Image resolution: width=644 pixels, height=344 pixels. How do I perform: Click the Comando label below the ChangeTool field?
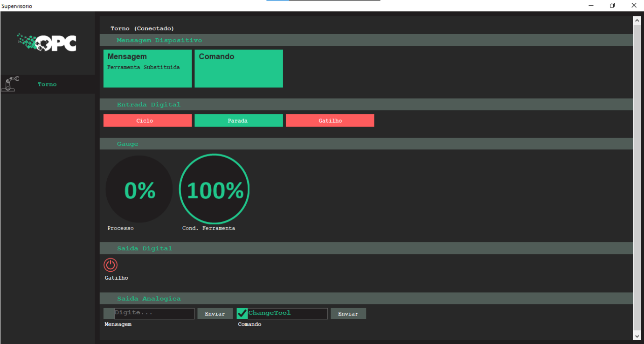[x=249, y=324]
